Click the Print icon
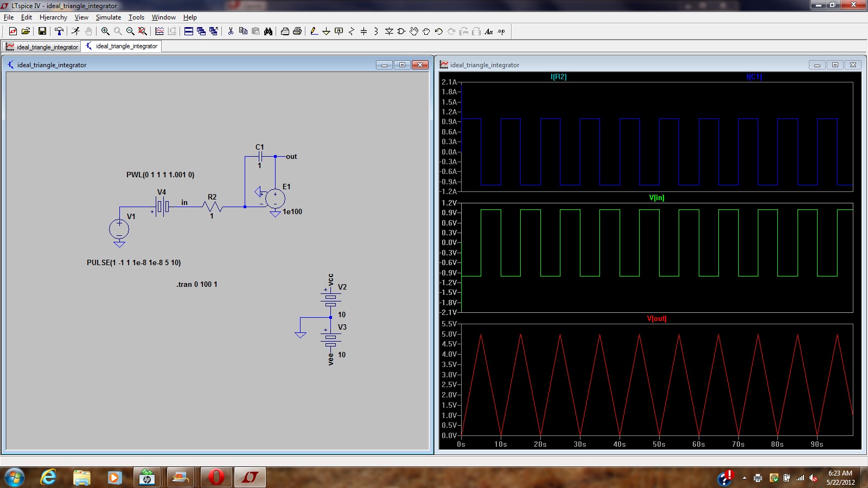 (x=297, y=31)
